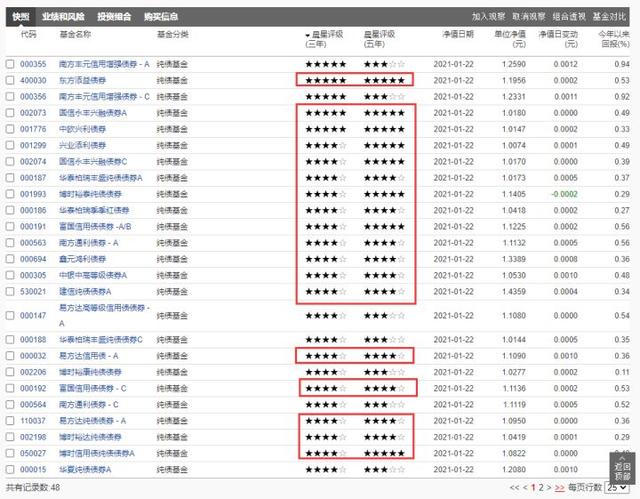The width and height of the screenshot is (640, 499).
Task: Switch to the 投资组合 tab
Action: click(114, 17)
